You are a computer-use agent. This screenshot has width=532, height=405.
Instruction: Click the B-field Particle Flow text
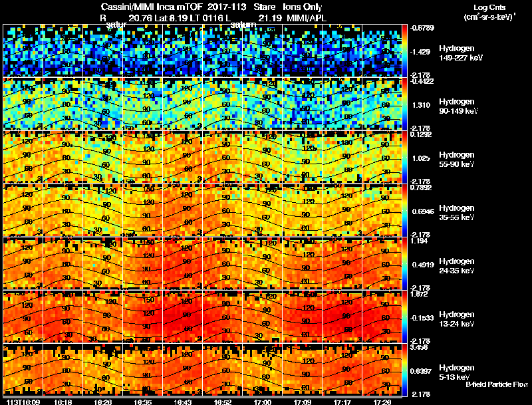pyautogui.click(x=497, y=384)
